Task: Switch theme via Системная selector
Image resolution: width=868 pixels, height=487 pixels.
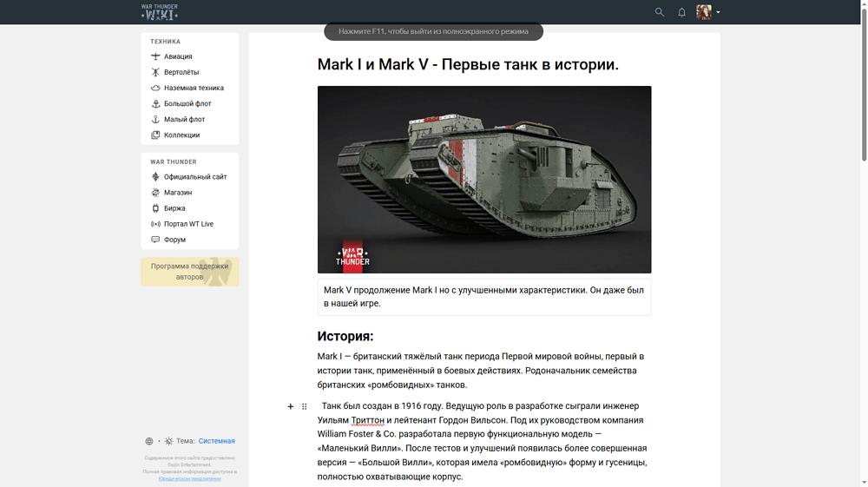Action: click(x=216, y=441)
